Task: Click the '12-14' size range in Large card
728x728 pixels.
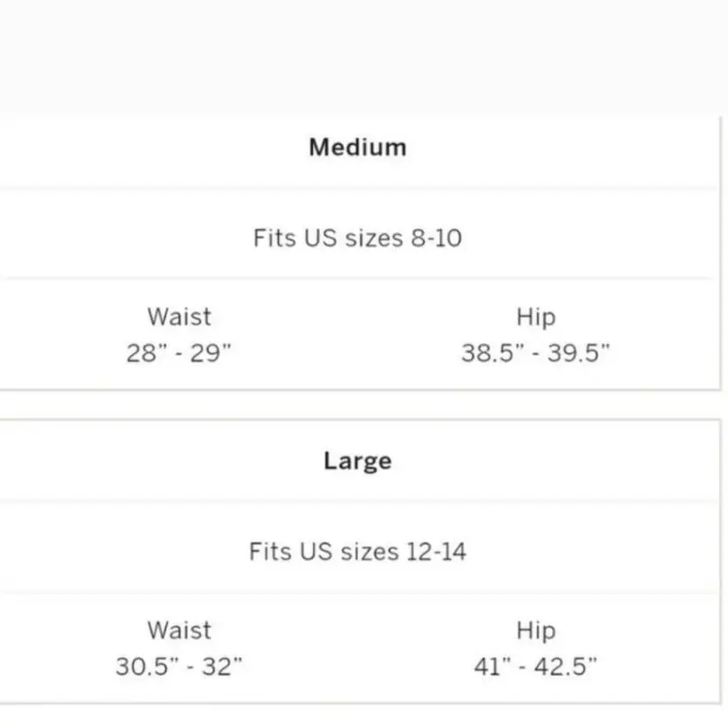Action: click(436, 551)
